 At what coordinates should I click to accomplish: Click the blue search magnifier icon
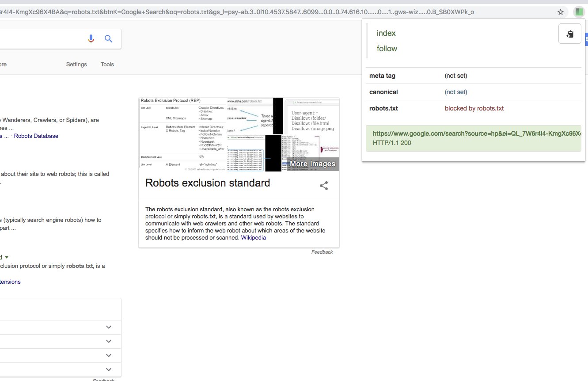(109, 39)
